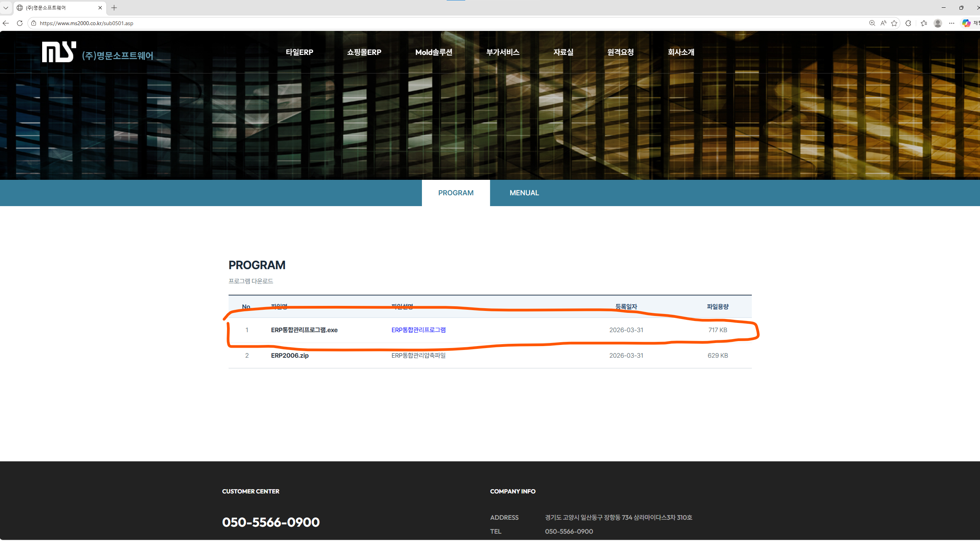Close the (주)명문소프트웨어 tab
This screenshot has height=541, width=980.
pyautogui.click(x=100, y=8)
